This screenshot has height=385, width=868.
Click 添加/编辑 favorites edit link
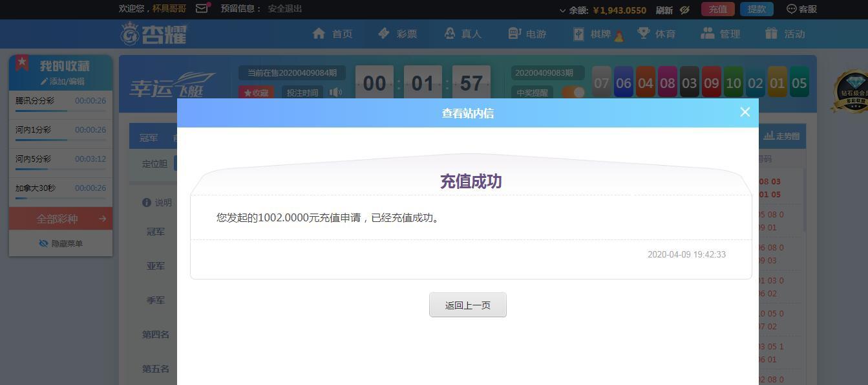pyautogui.click(x=63, y=82)
